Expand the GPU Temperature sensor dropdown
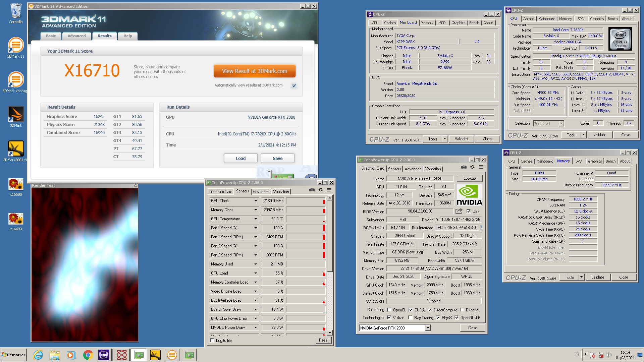Viewport: 644px width, 362px height. tap(256, 219)
